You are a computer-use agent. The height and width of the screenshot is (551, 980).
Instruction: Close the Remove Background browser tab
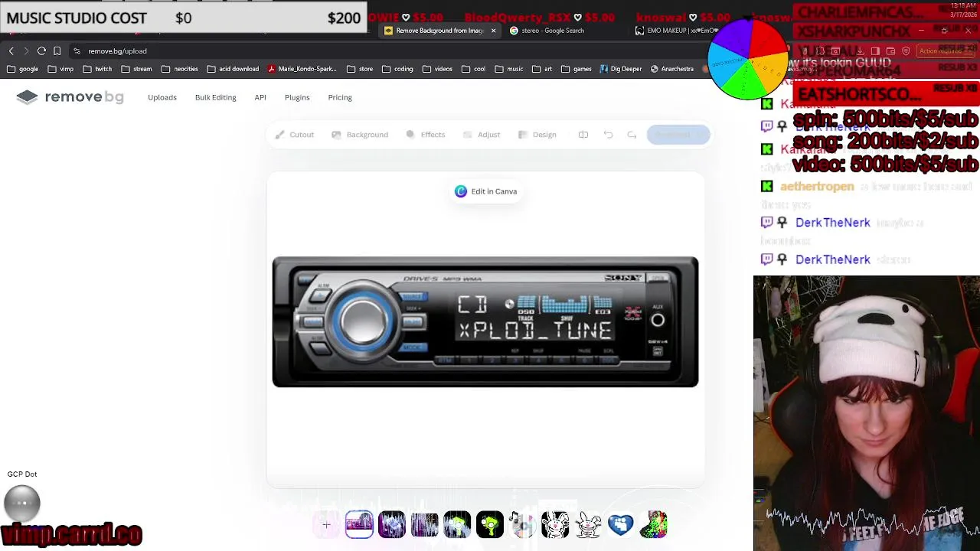(x=493, y=31)
